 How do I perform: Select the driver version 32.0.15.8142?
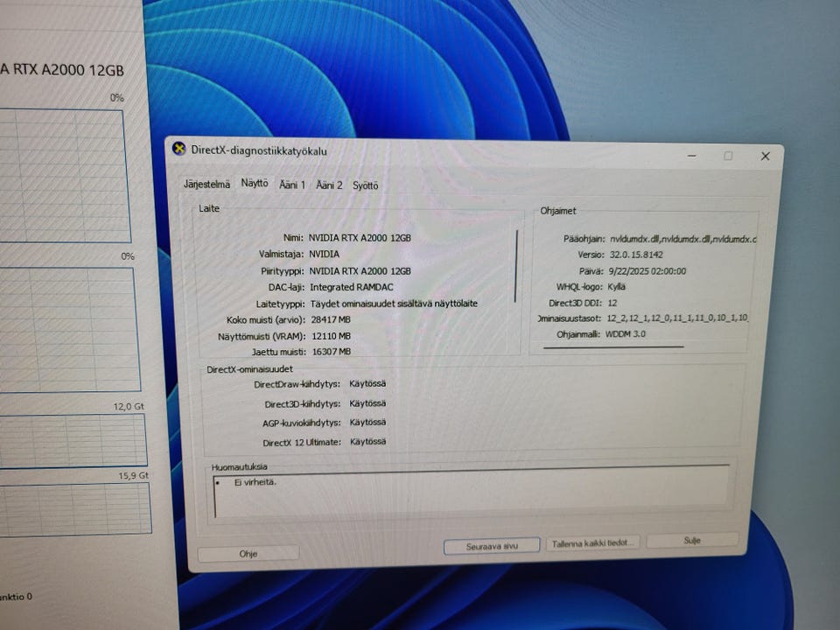(x=636, y=255)
